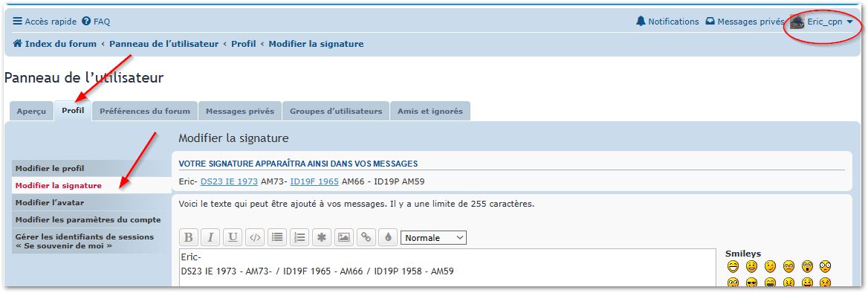Follow the DS23 IE 1973 signature link
Viewport: 868px width, 293px height.
tap(229, 181)
